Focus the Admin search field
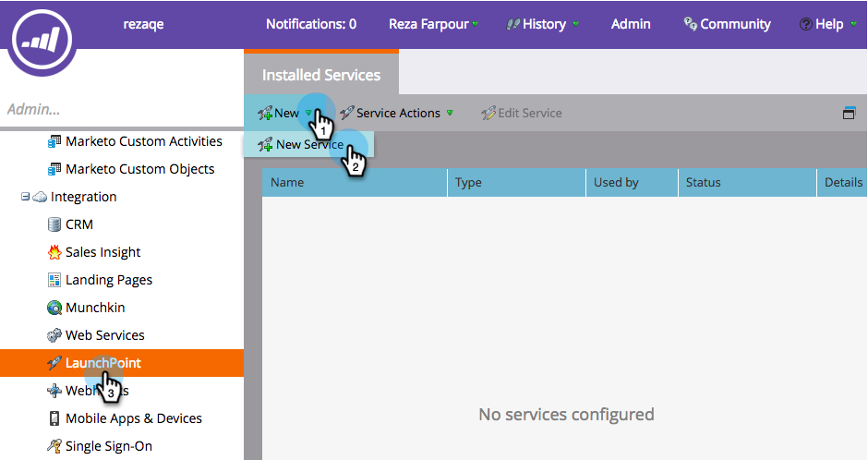Viewport: 868px width, 460px height. (122, 110)
